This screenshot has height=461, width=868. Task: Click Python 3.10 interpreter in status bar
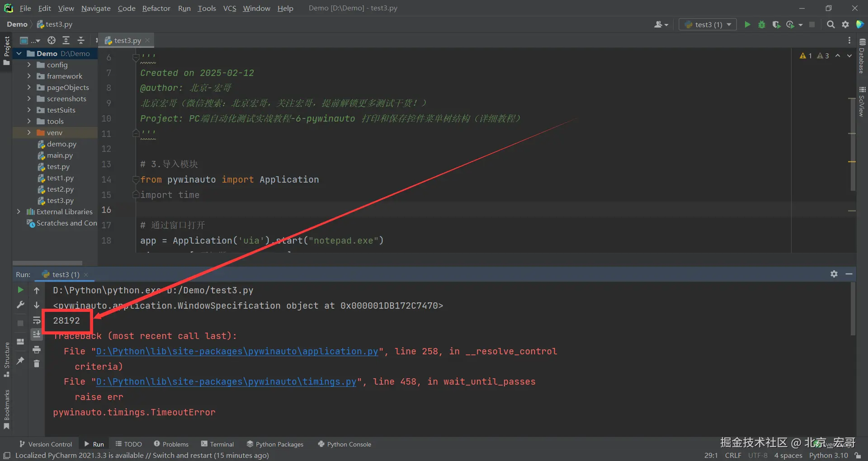tap(829, 455)
